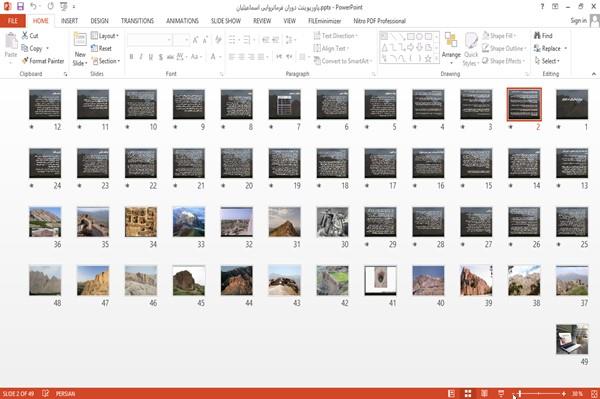Open PowerPoint Help question mark

coord(542,7)
